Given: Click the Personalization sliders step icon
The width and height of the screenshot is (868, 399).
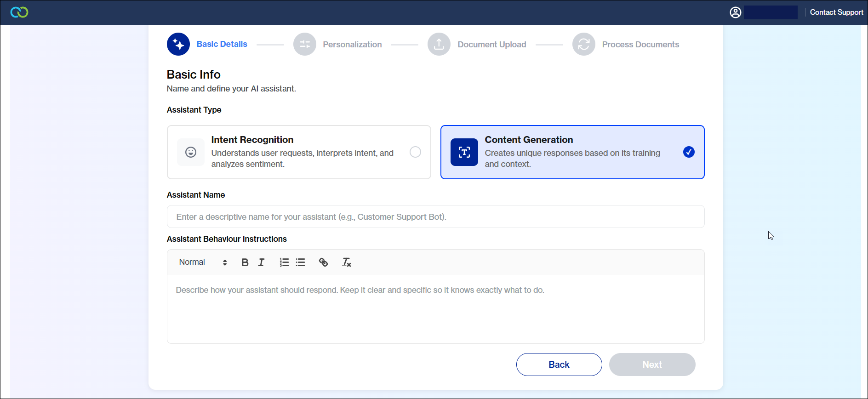Looking at the screenshot, I should tap(305, 44).
